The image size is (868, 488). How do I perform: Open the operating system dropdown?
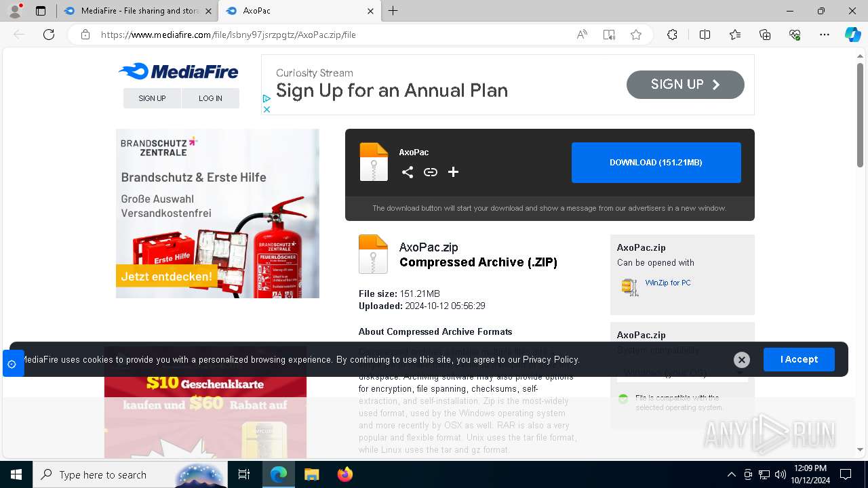coord(682,373)
